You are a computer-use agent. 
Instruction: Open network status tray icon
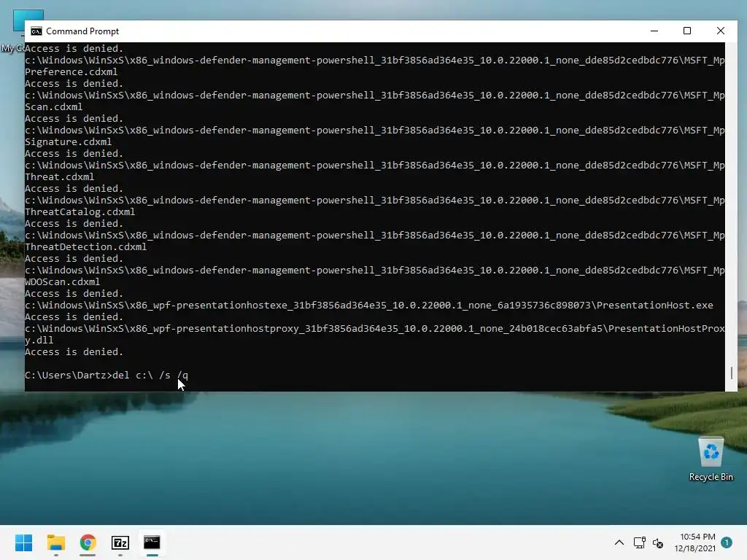point(639,542)
